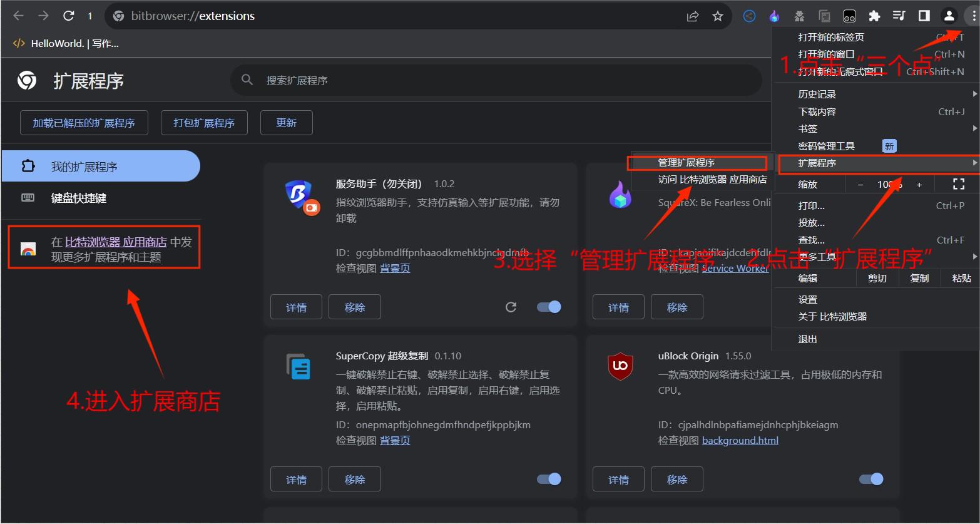This screenshot has width=980, height=524.
Task: Reload the 服务助手 extension via refresh icon
Action: click(511, 307)
